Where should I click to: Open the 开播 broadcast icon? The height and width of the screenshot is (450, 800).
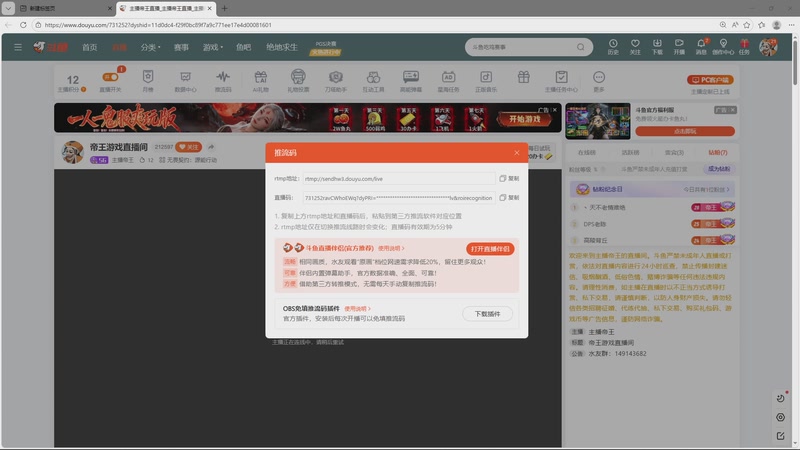pos(679,47)
